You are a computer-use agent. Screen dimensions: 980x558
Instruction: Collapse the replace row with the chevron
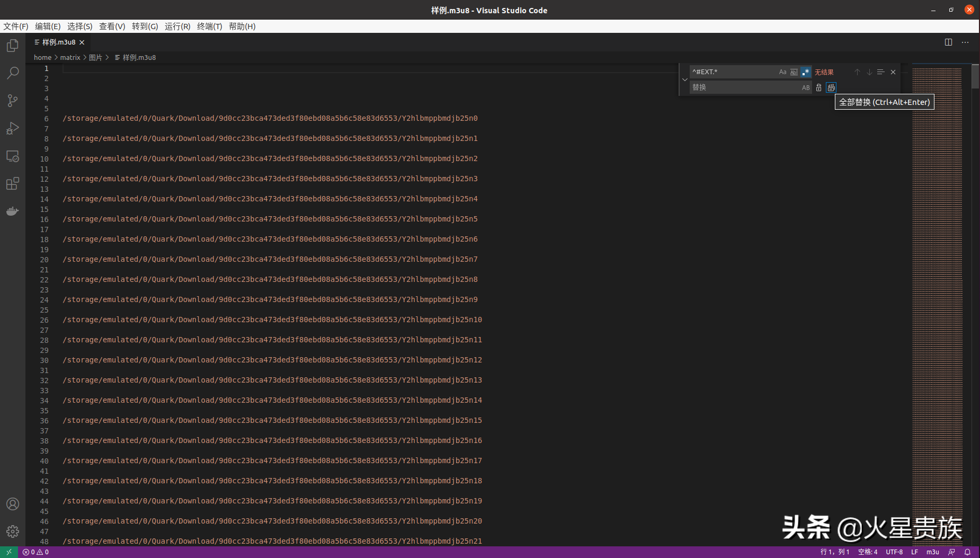tap(684, 79)
